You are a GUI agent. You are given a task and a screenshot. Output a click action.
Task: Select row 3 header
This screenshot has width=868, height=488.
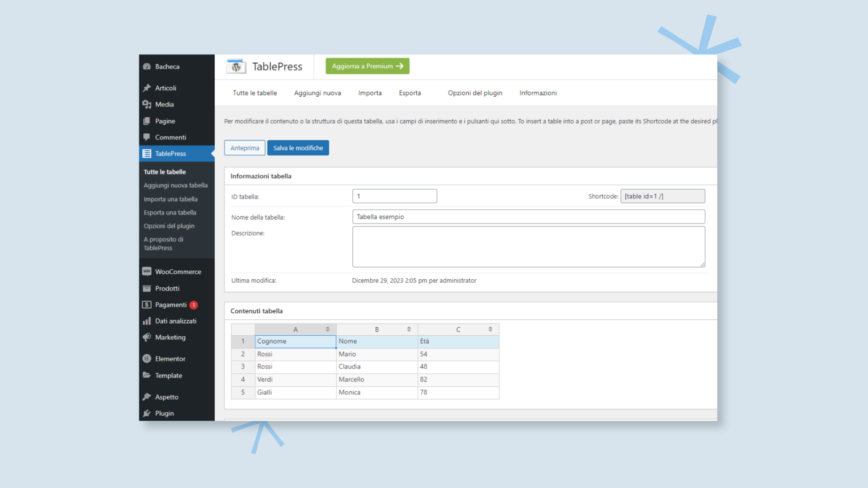coord(243,366)
